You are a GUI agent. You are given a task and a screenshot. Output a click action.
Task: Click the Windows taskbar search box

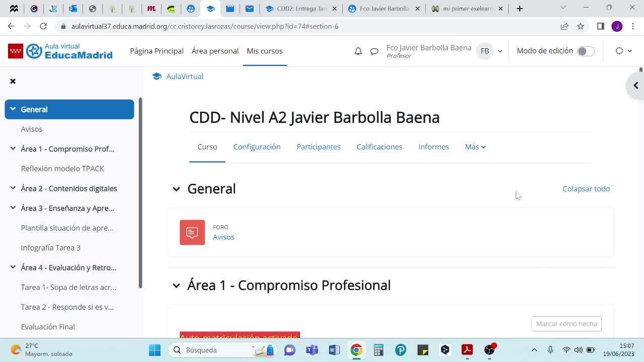tap(223, 350)
